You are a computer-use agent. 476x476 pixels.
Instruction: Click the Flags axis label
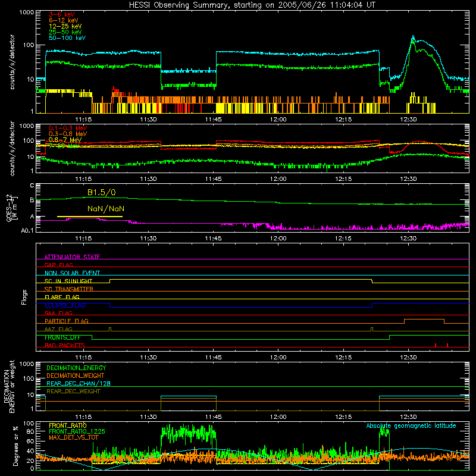click(24, 297)
